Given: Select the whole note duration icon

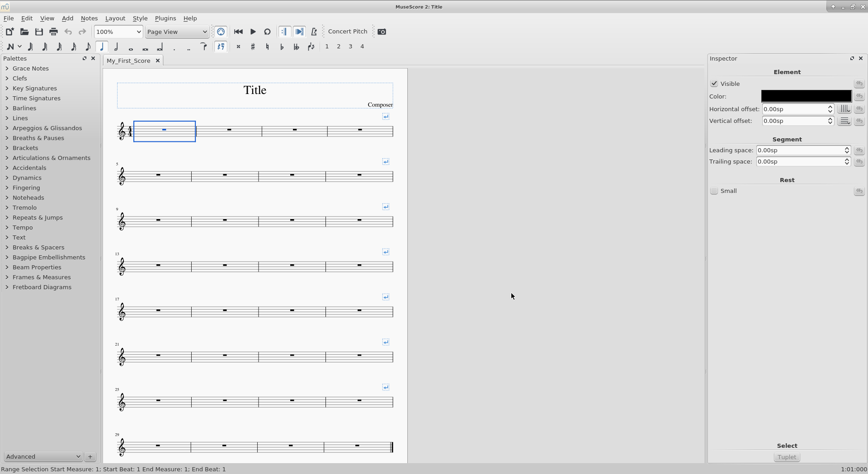Looking at the screenshot, I should (131, 47).
